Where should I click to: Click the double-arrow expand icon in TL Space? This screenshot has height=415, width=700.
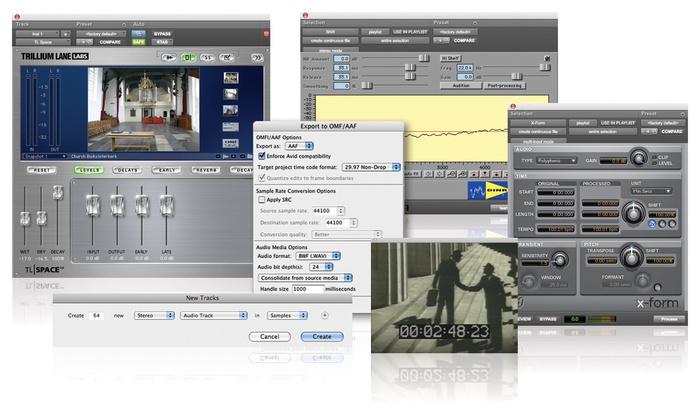click(x=257, y=58)
